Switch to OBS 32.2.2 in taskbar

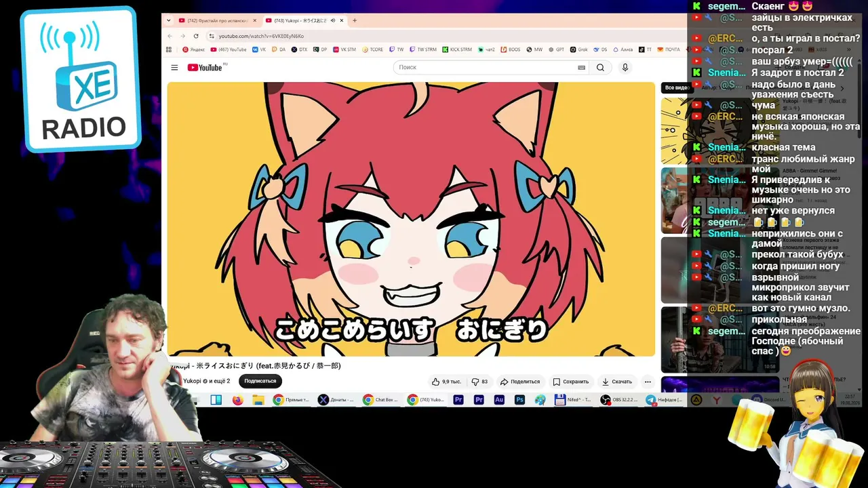[619, 400]
